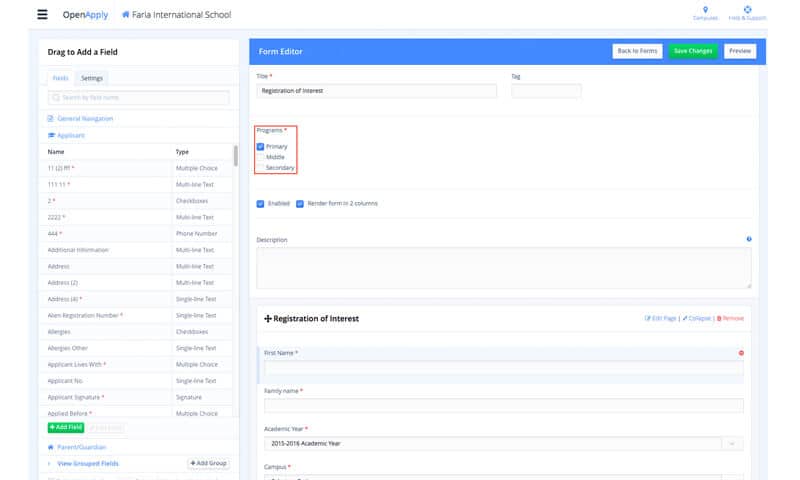Viewport: 800px width, 480px height.
Task: Click Back to Forms button
Action: 637,51
